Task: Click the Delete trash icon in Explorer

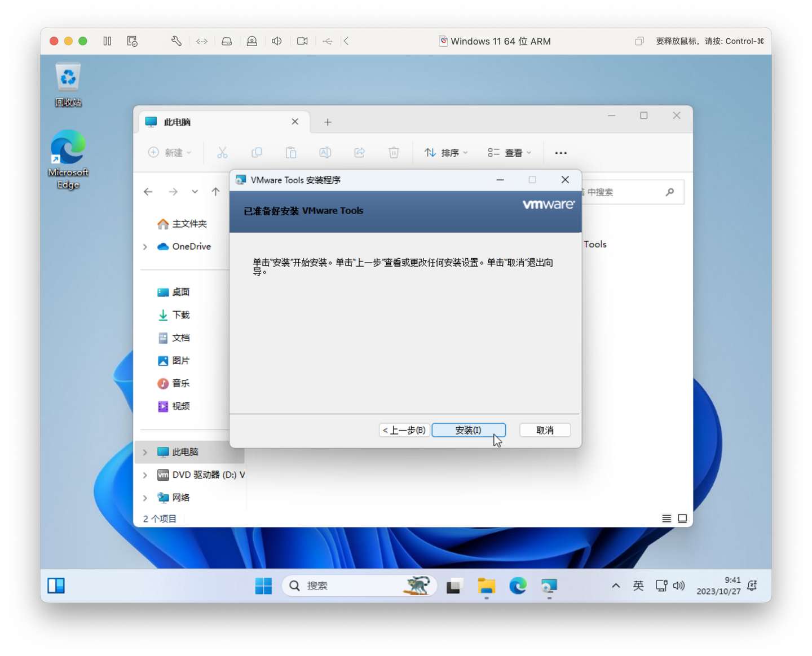Action: tap(394, 153)
